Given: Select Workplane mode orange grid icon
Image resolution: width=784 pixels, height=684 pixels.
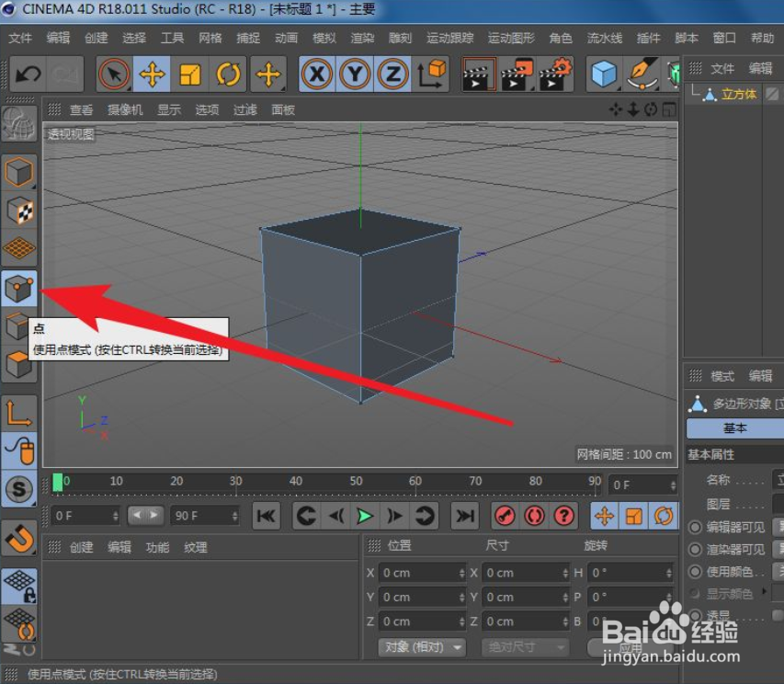Looking at the screenshot, I should point(19,248).
